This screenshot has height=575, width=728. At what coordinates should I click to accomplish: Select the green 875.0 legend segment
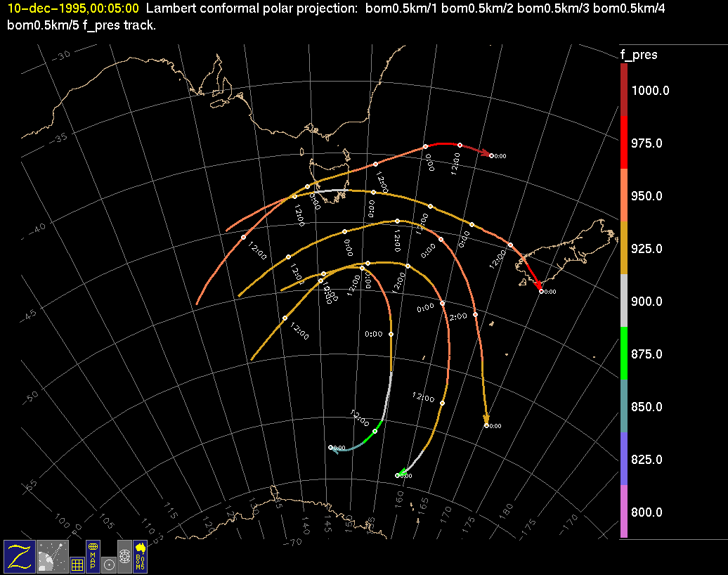[x=624, y=354]
